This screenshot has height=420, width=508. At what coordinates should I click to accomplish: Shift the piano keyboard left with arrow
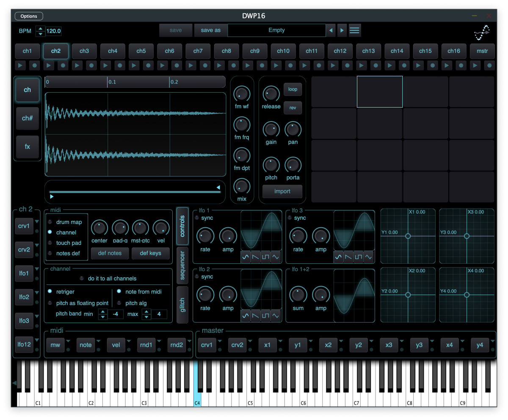point(14,383)
